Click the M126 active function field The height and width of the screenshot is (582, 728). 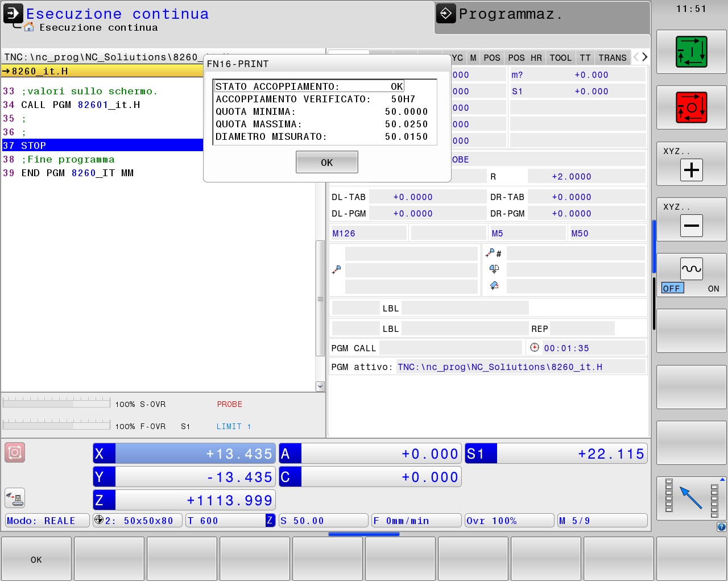[x=369, y=233]
